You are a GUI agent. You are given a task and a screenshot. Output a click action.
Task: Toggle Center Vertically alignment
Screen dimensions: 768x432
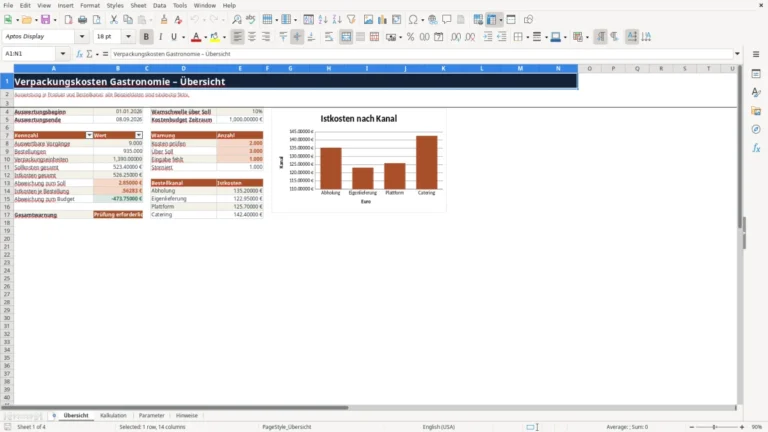(297, 37)
